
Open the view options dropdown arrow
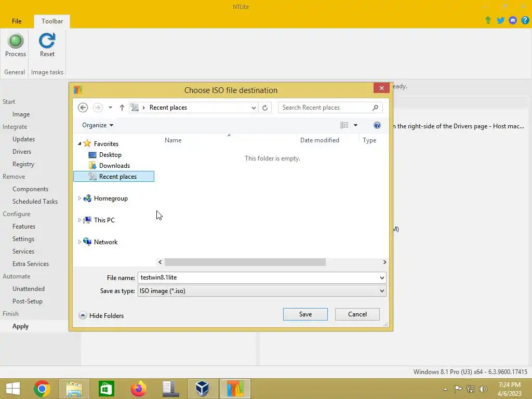pyautogui.click(x=355, y=125)
